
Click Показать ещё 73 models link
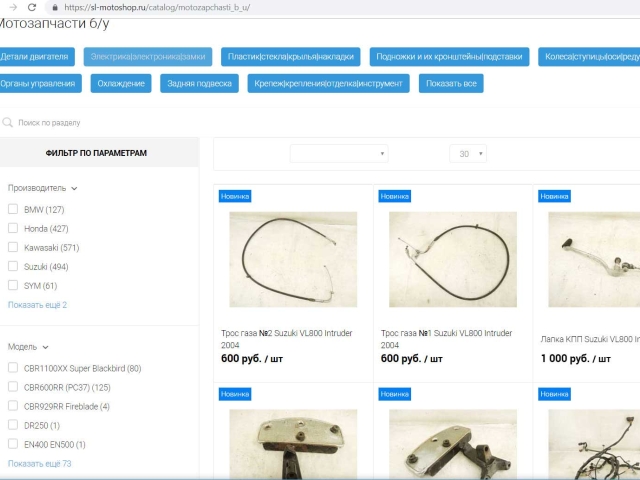[40, 463]
